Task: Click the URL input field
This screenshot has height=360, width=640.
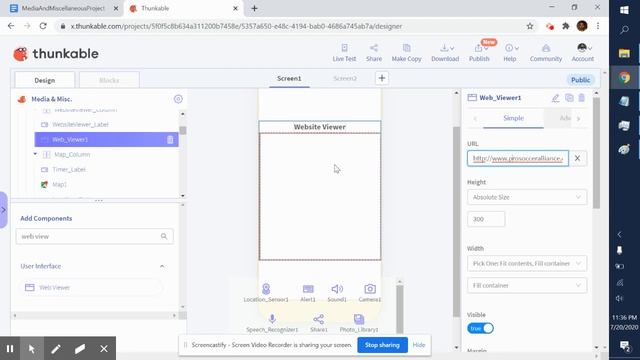Action: (518, 158)
